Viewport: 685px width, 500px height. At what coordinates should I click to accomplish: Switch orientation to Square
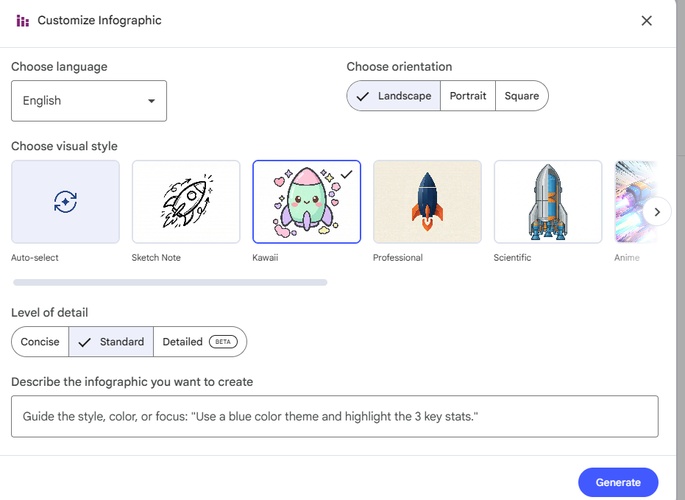click(x=522, y=96)
